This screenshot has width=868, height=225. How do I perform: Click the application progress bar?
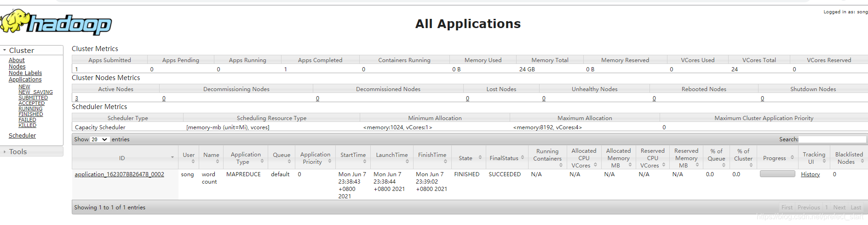tap(777, 174)
